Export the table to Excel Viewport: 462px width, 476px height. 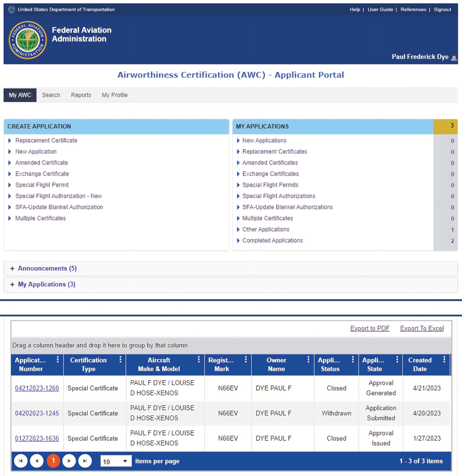click(x=422, y=328)
